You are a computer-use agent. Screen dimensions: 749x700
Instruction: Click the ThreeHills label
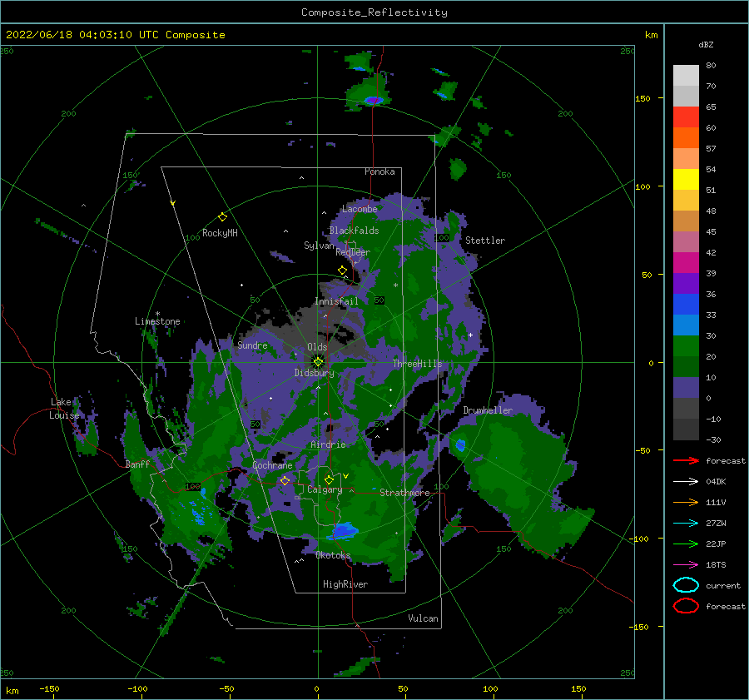(x=418, y=364)
